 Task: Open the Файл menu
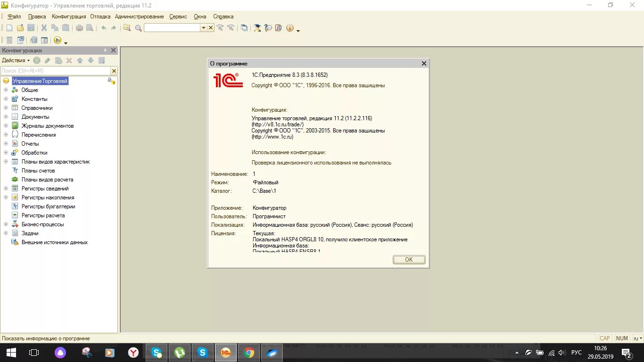[14, 16]
